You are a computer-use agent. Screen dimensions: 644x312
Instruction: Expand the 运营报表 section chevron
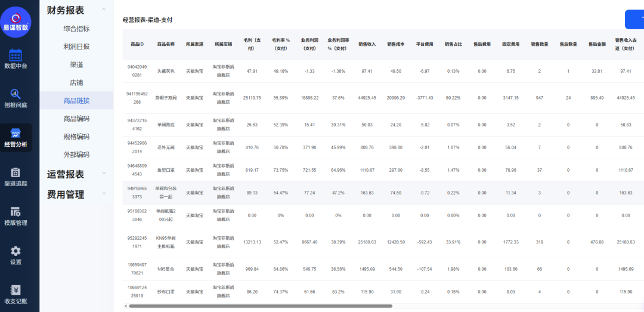tap(104, 174)
